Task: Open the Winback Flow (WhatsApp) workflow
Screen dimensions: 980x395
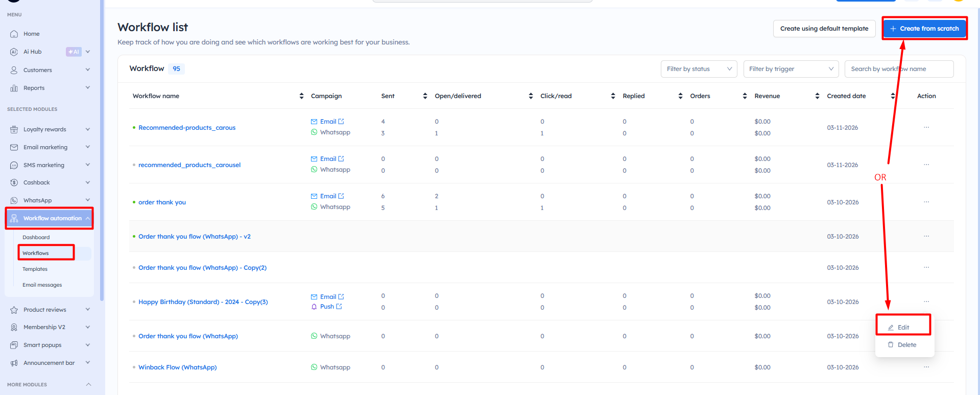Action: (x=177, y=367)
